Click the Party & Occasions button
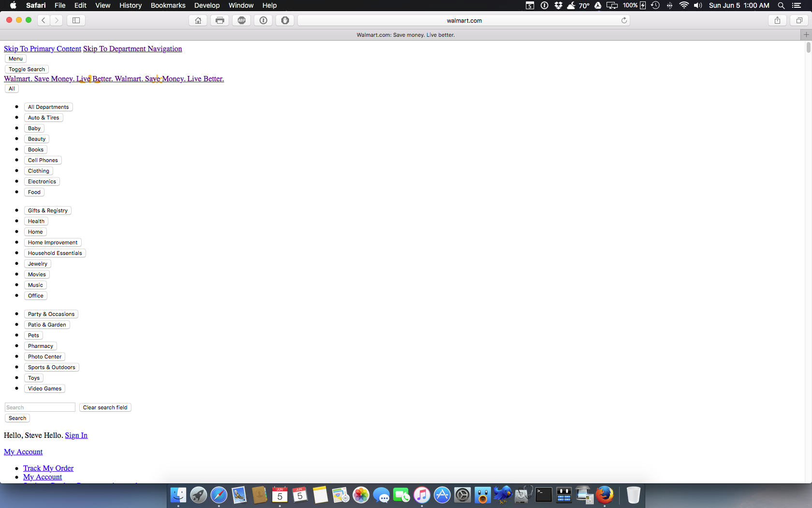 (51, 314)
